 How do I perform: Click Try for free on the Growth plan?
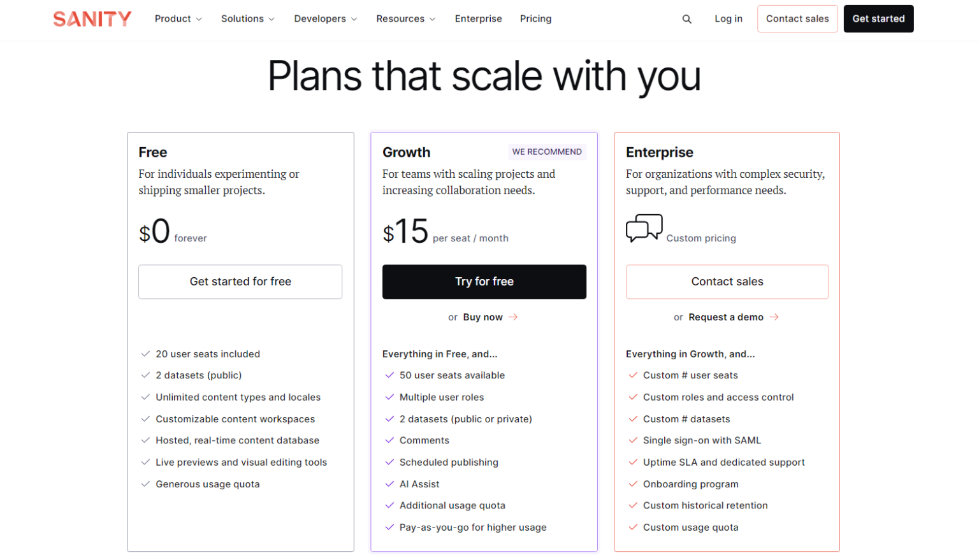484,281
